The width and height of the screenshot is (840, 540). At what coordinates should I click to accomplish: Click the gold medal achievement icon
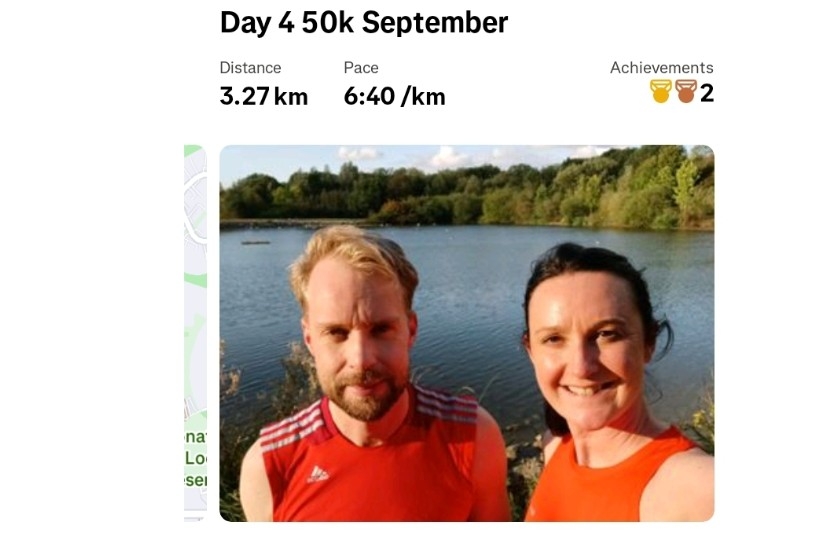point(661,92)
